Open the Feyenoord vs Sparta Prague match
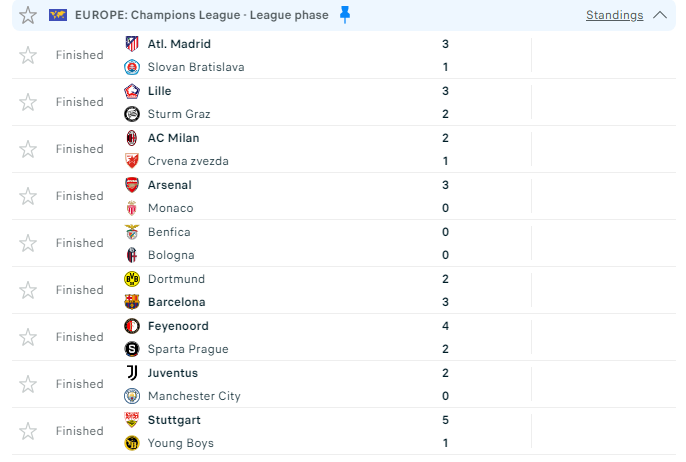This screenshot has height=462, width=686. 344,337
